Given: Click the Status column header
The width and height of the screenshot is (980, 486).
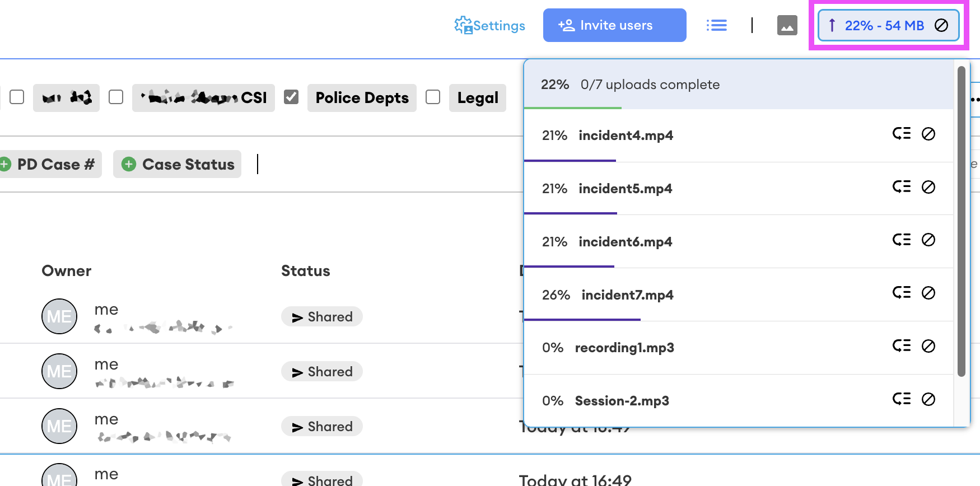Looking at the screenshot, I should pos(305,271).
